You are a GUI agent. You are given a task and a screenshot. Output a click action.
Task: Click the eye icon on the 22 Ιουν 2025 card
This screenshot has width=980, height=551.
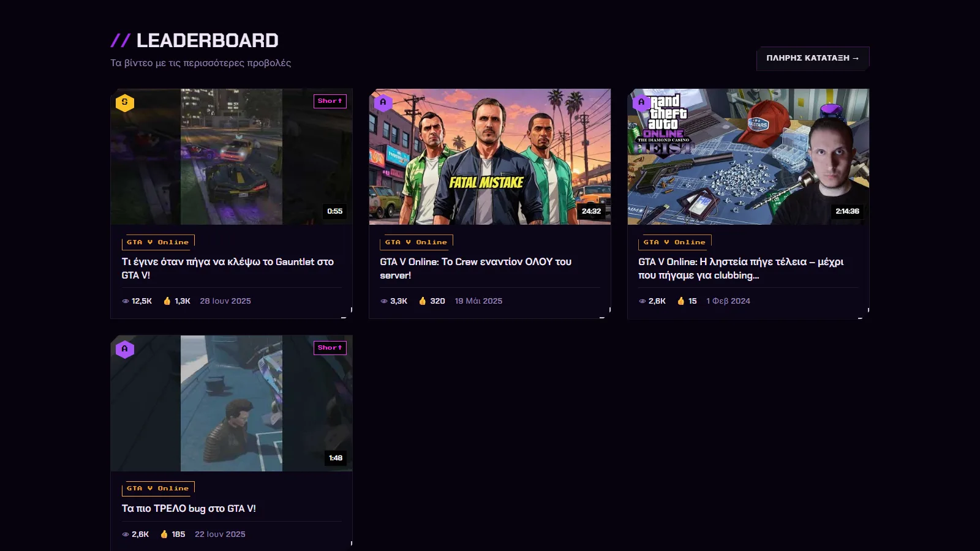pos(126,534)
